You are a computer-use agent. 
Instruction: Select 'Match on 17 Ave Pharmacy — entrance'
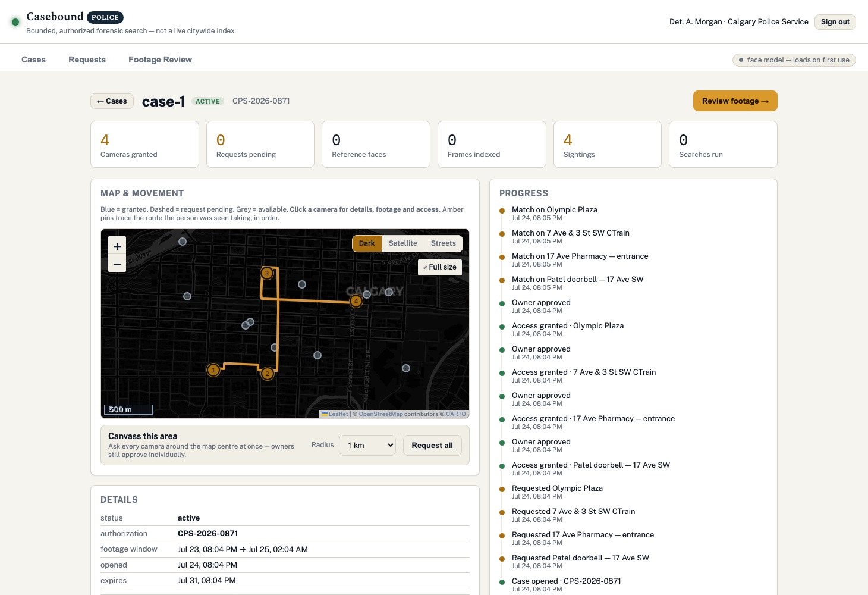click(x=580, y=256)
